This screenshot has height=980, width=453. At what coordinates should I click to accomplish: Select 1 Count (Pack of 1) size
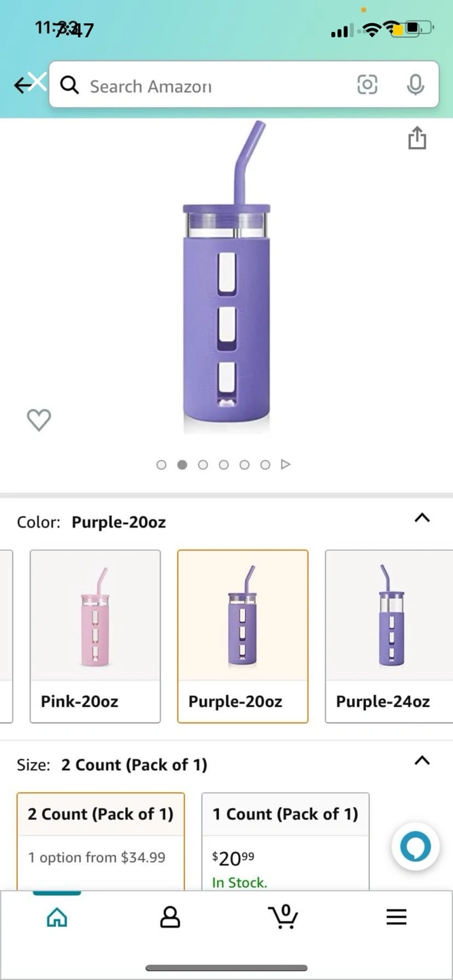[285, 841]
